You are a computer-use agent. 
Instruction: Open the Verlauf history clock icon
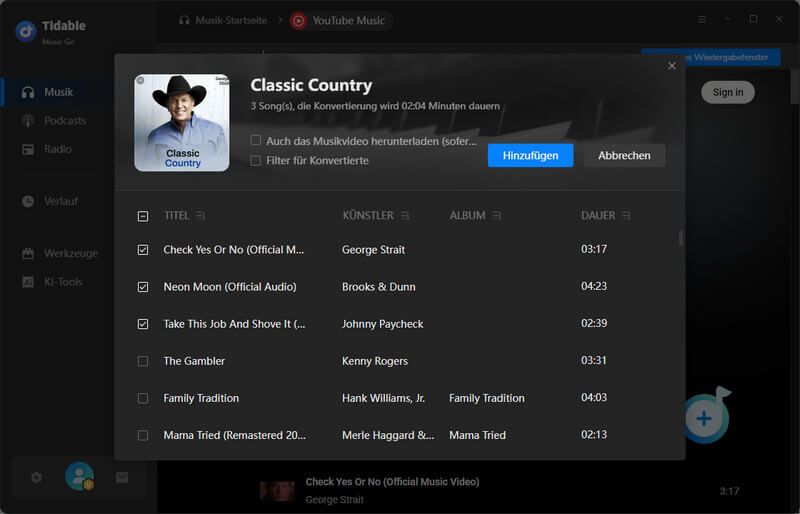(28, 201)
